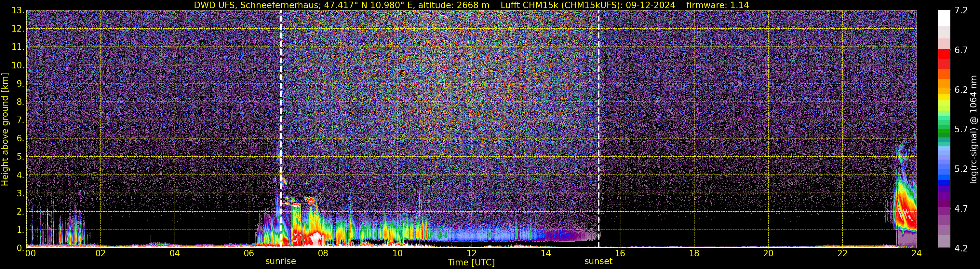Click the '6.2' colorbar value
The image size is (980, 269).
pos(961,90)
